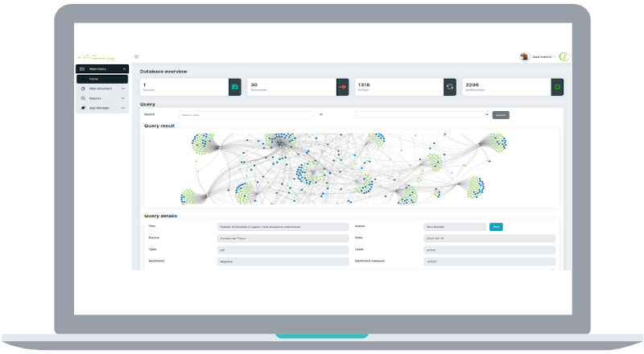Viewport: 644px width, 354px height.
Task: Expand the New document submenu
Action: point(123,88)
